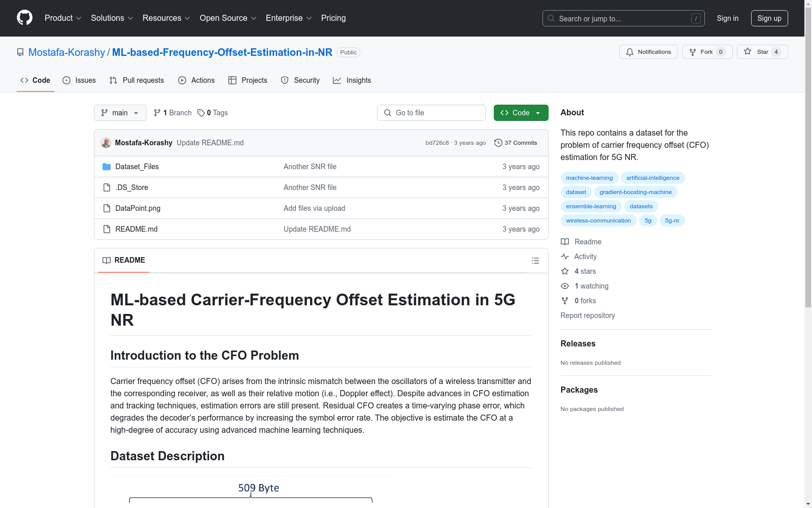
Task: Click the 'Add files via upload' commit message
Action: coord(315,208)
